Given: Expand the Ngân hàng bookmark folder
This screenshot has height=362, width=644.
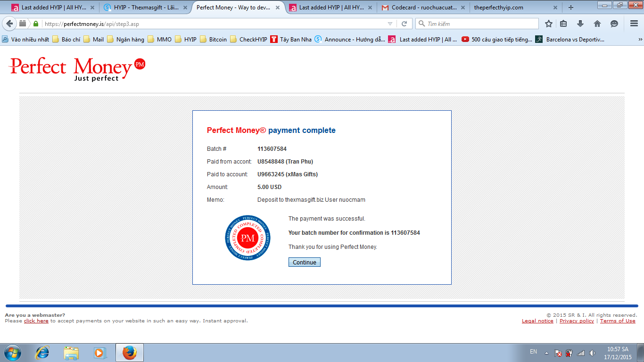Looking at the screenshot, I should click(x=125, y=40).
